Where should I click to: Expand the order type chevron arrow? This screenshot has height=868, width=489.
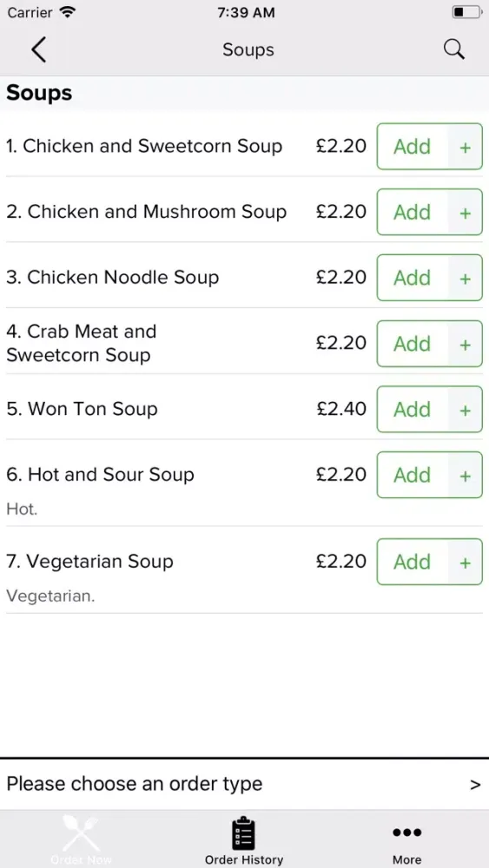[475, 784]
